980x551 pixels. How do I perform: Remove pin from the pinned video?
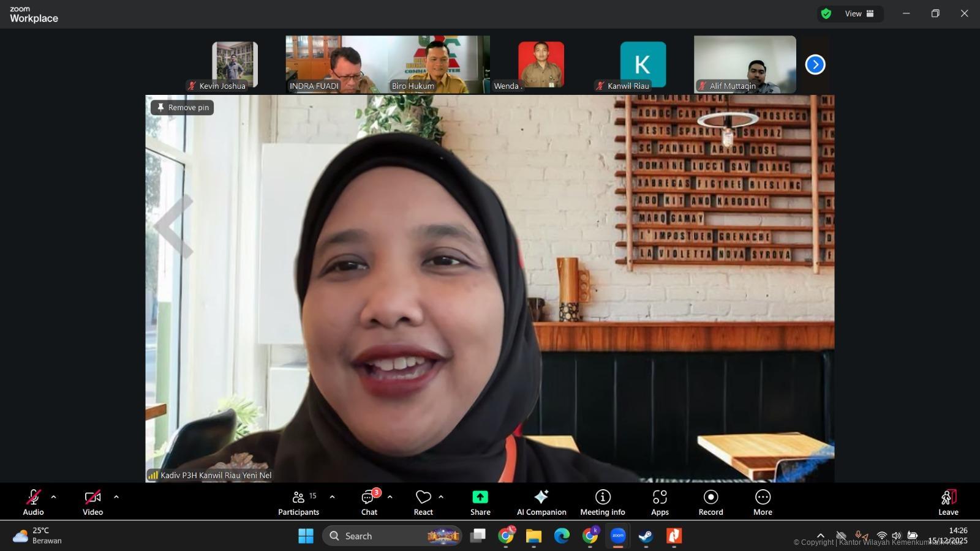[x=183, y=108]
